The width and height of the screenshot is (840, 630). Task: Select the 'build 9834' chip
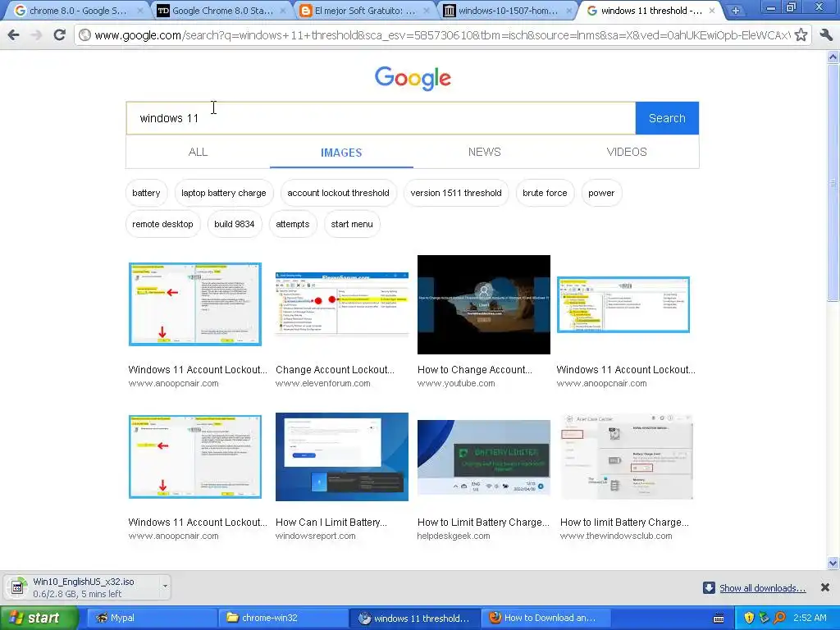coord(234,224)
